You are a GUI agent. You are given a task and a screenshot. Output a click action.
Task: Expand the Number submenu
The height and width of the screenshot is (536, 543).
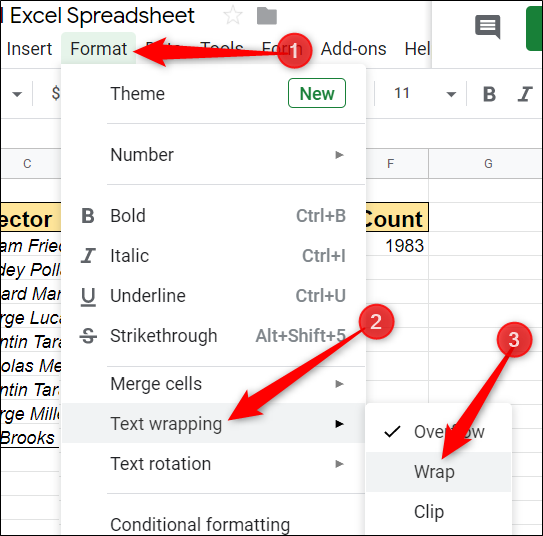pyautogui.click(x=214, y=154)
